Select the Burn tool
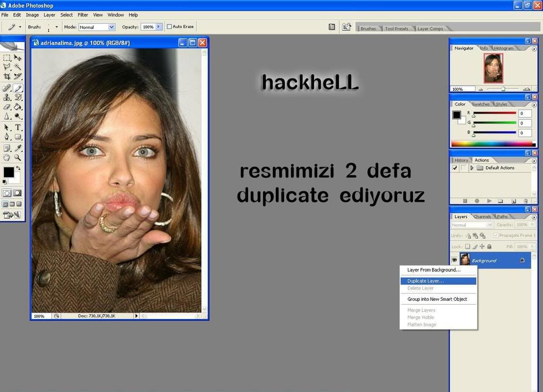 click(x=17, y=117)
